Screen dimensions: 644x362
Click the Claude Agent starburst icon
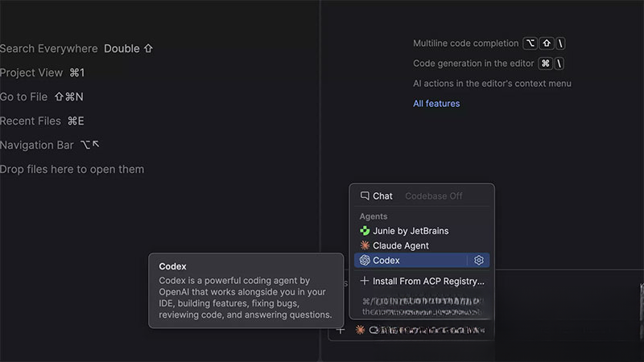(365, 245)
